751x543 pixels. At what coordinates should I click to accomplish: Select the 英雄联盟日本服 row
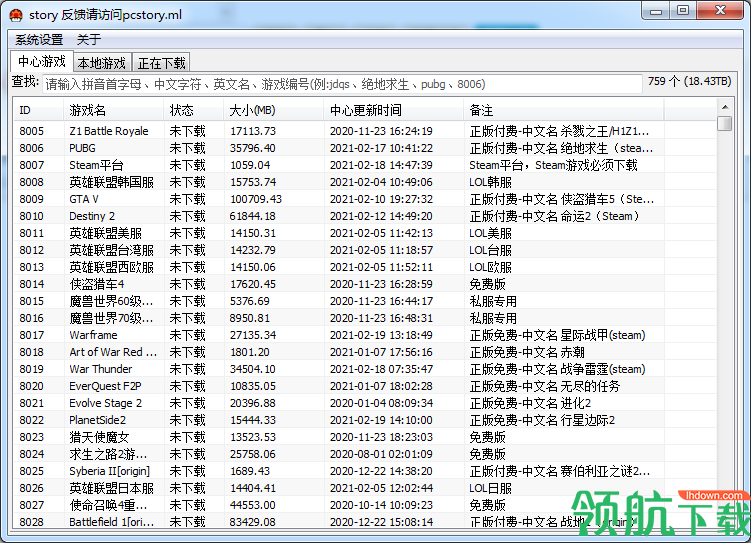[x=365, y=488]
